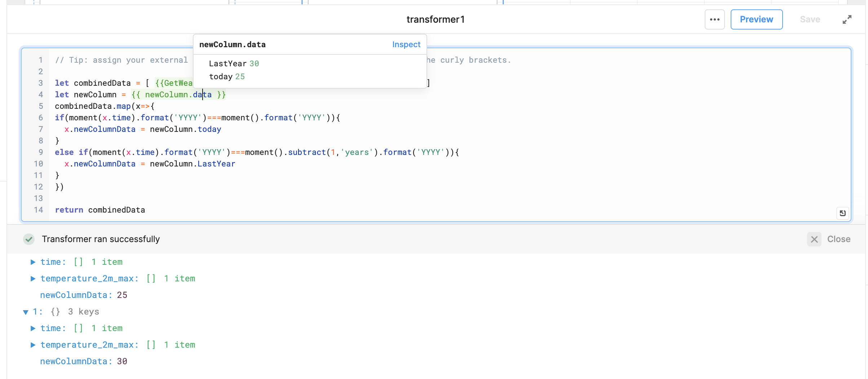Click the today entry in tooltip
This screenshot has height=379, width=868.
pos(221,77)
